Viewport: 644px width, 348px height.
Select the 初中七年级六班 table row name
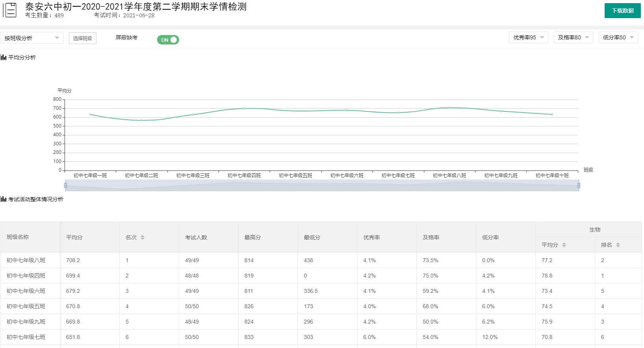tap(26, 291)
